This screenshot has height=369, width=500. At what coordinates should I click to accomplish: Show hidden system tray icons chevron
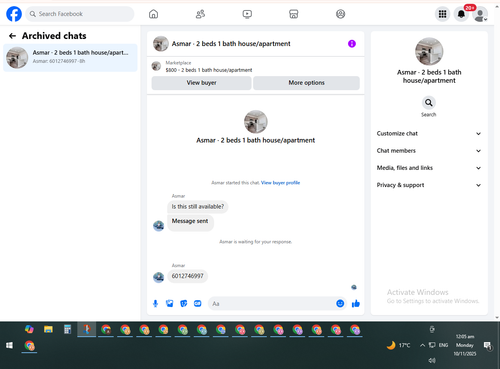pos(422,345)
